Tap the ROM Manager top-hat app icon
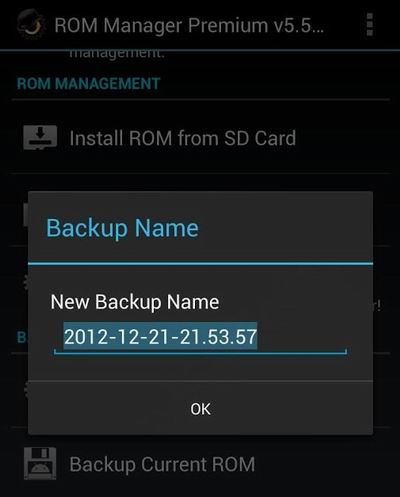This screenshot has width=400, height=497. point(31,24)
